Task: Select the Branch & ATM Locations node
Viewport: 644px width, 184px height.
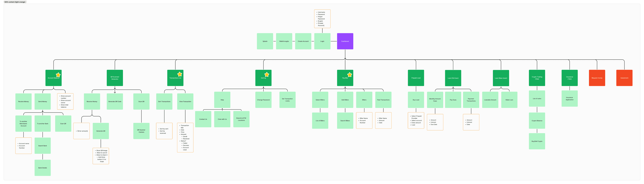Action: 241,119
